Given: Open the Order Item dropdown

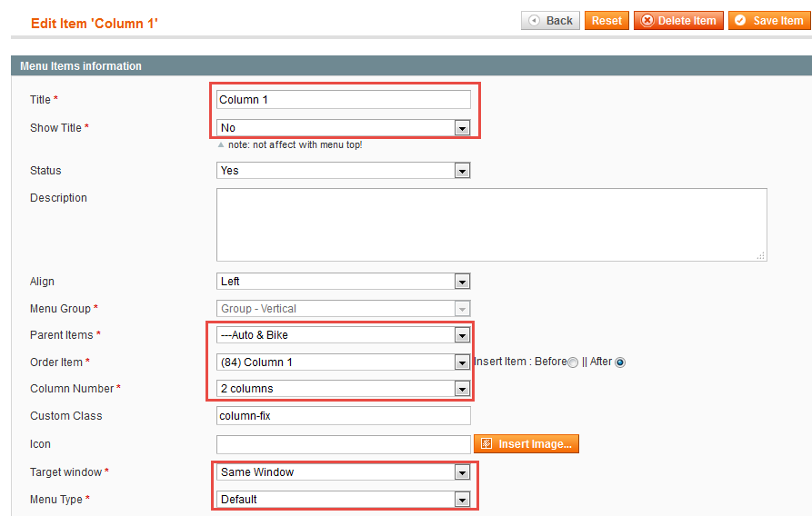Looking at the screenshot, I should coord(344,362).
